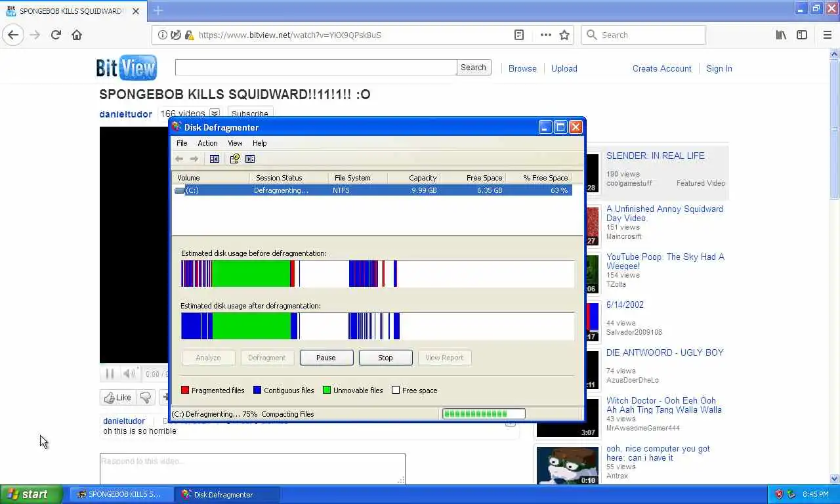This screenshot has height=504, width=840.
Task: Select the (C:) volume row
Action: tap(372, 190)
